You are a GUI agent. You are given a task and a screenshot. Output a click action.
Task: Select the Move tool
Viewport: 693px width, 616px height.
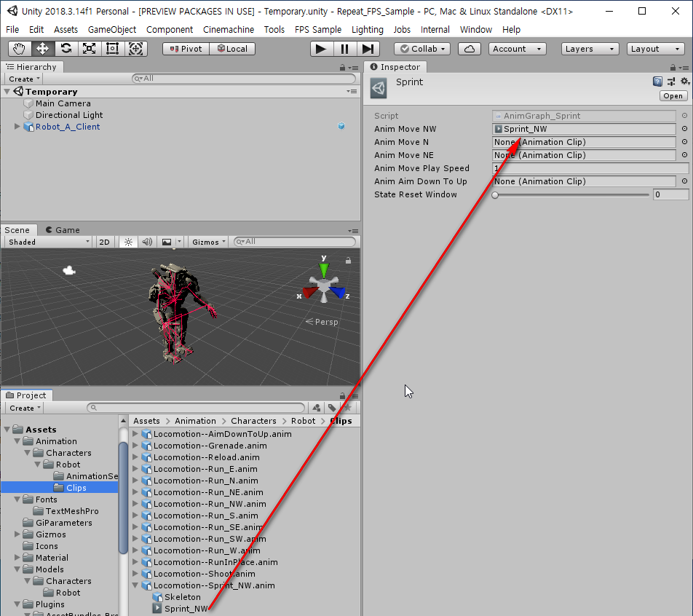(x=42, y=49)
